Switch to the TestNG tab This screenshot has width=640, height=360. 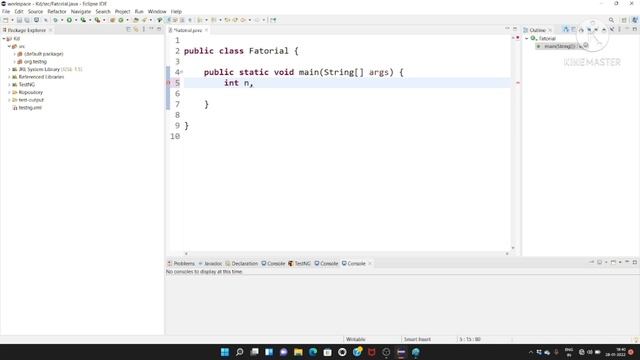coord(300,264)
